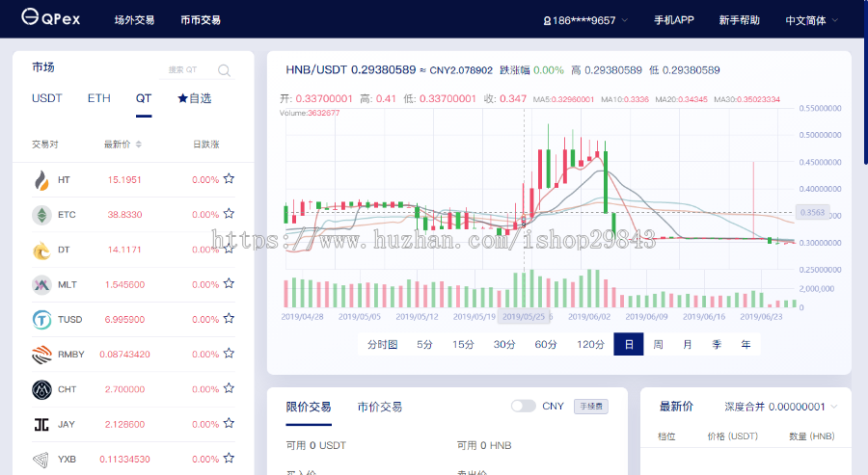Favorite the HT pair with its star

pyautogui.click(x=229, y=178)
